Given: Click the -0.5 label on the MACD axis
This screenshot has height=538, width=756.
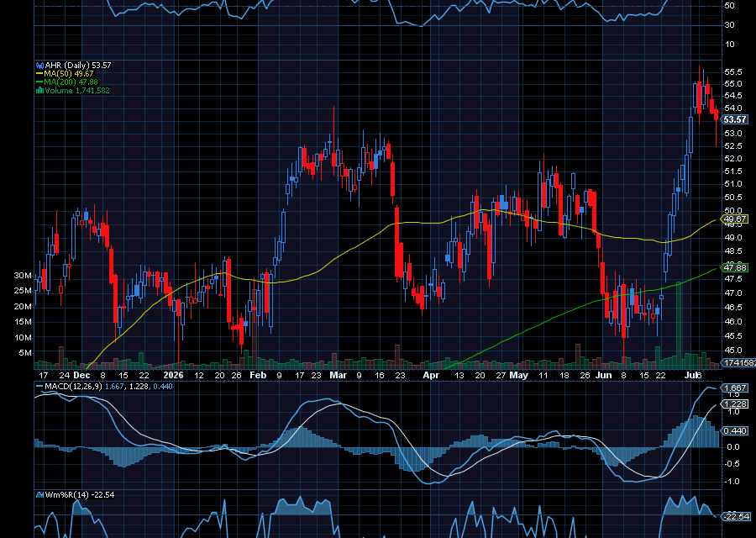Looking at the screenshot, I should point(732,464).
